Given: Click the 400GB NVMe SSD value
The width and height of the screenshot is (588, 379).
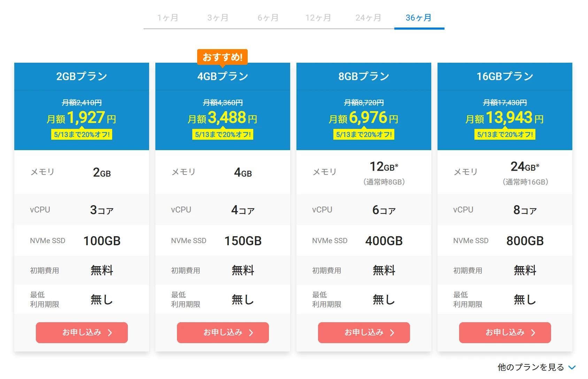Looking at the screenshot, I should [384, 241].
